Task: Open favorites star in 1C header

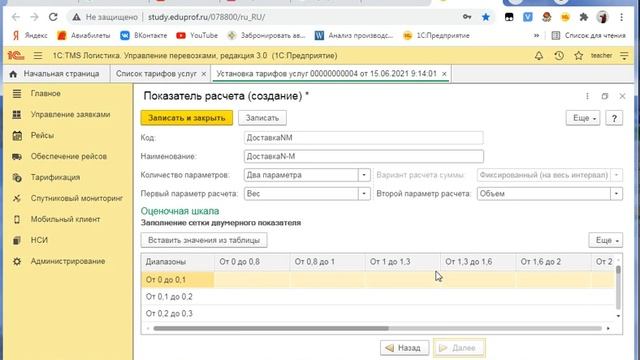Action: coord(578,56)
